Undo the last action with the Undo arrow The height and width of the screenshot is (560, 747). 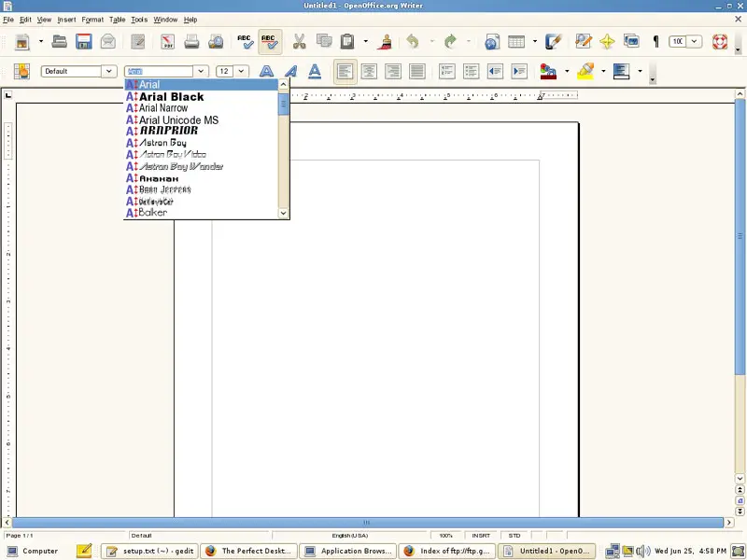(x=413, y=42)
